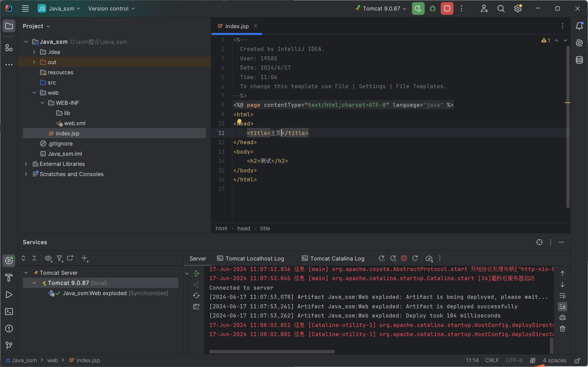Click the CRLF line separator in status bar
Viewport: 588px width, 367px height.
(x=492, y=360)
